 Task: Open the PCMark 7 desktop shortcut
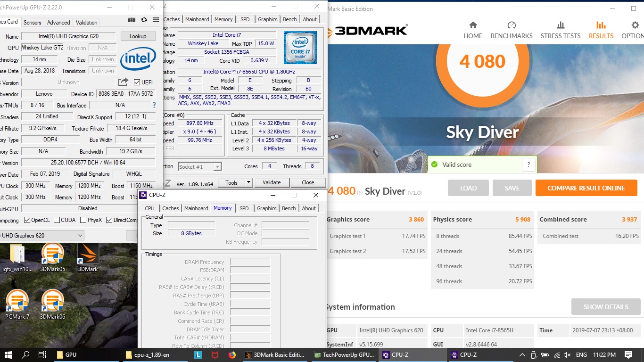(17, 304)
